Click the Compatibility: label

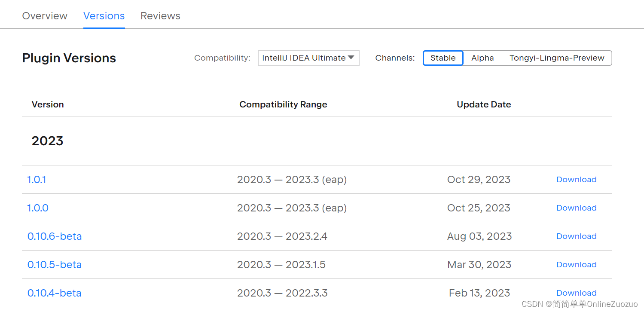(x=222, y=58)
